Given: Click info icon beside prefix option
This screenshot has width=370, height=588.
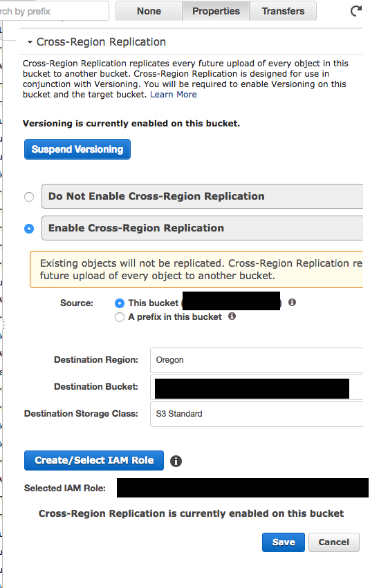Looking at the screenshot, I should (x=232, y=316).
